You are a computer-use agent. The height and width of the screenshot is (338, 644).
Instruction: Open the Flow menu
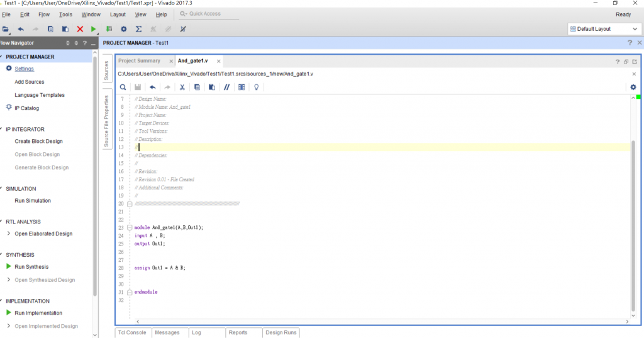(44, 14)
